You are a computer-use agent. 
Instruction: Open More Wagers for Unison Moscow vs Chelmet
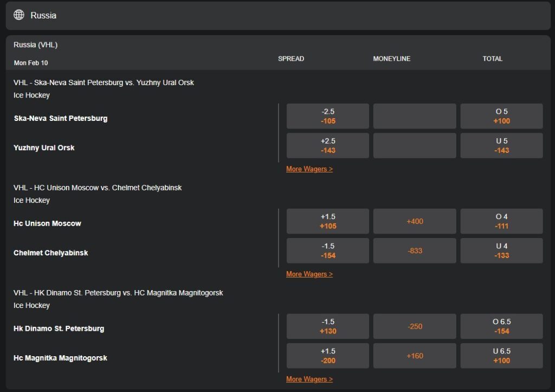(309, 274)
